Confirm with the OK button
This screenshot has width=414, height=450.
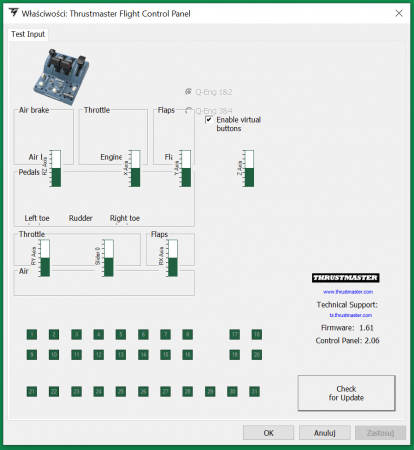(268, 433)
